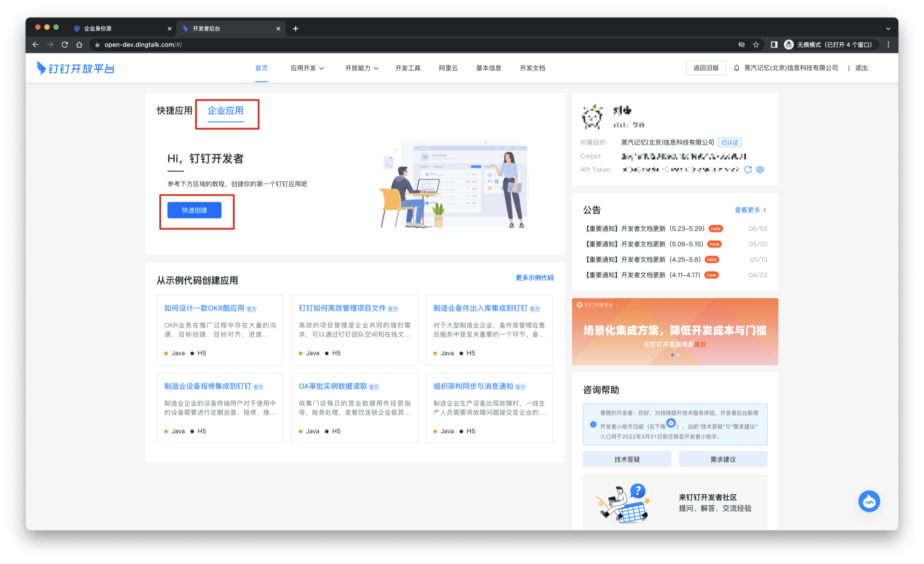Select second banner carousel dot
This screenshot has width=924, height=564.
tap(678, 355)
